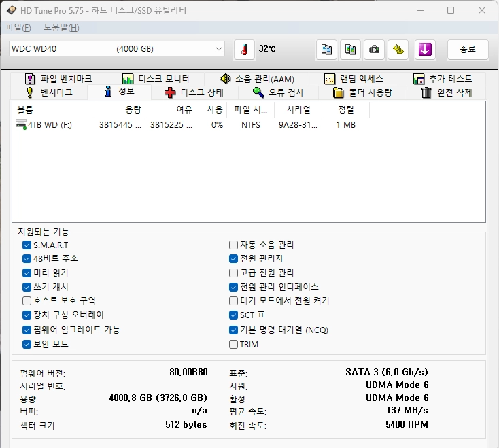Maximize the HD Tune Pro window

click(451, 10)
